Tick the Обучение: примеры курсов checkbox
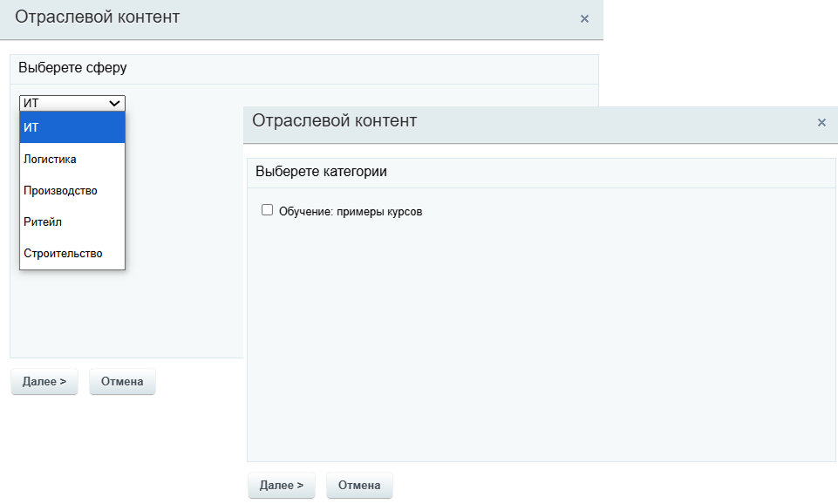Image resolution: width=838 pixels, height=504 pixels. 267,210
